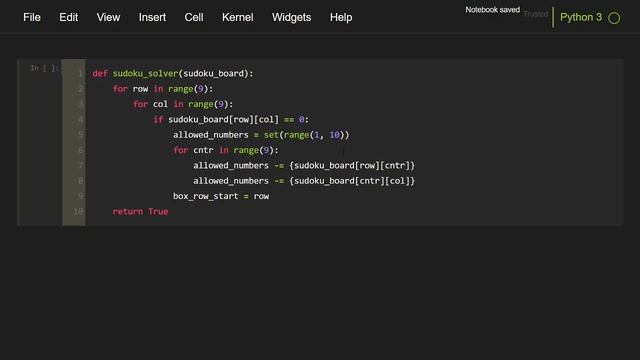
Task: Place cursor in 'for col in range(9):' line
Action: (x=183, y=104)
